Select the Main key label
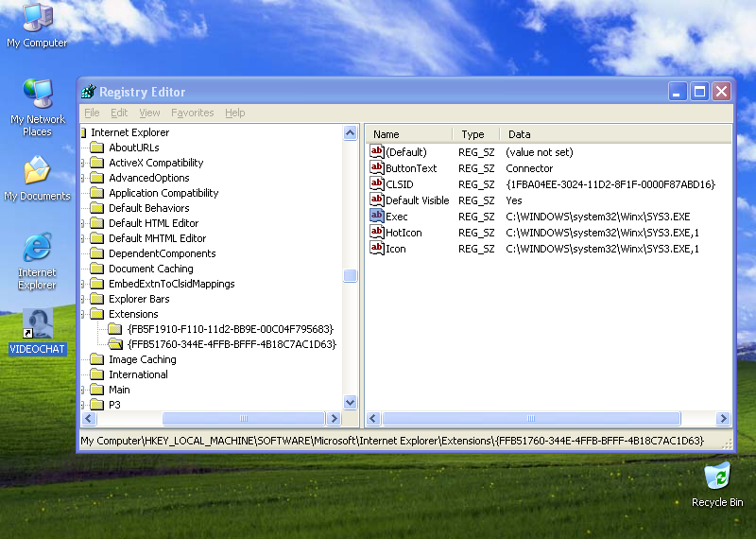The height and width of the screenshot is (539, 756). coord(119,390)
